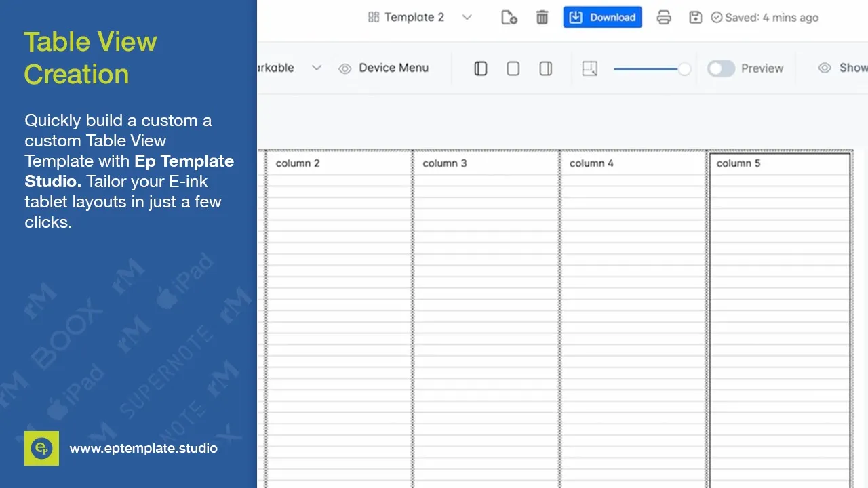Image resolution: width=868 pixels, height=488 pixels.
Task: Toggle the Preview switch
Action: click(x=721, y=68)
